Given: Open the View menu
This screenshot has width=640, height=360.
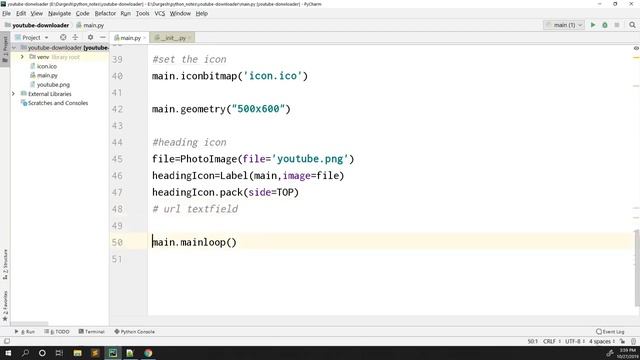Looking at the screenshot, I should (36, 13).
